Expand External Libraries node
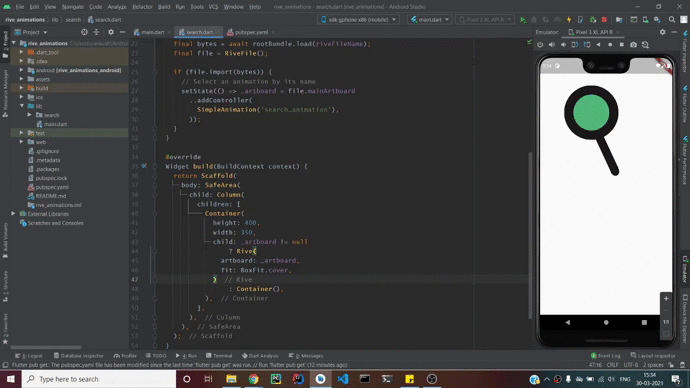This screenshot has width=690, height=388. click(14, 214)
